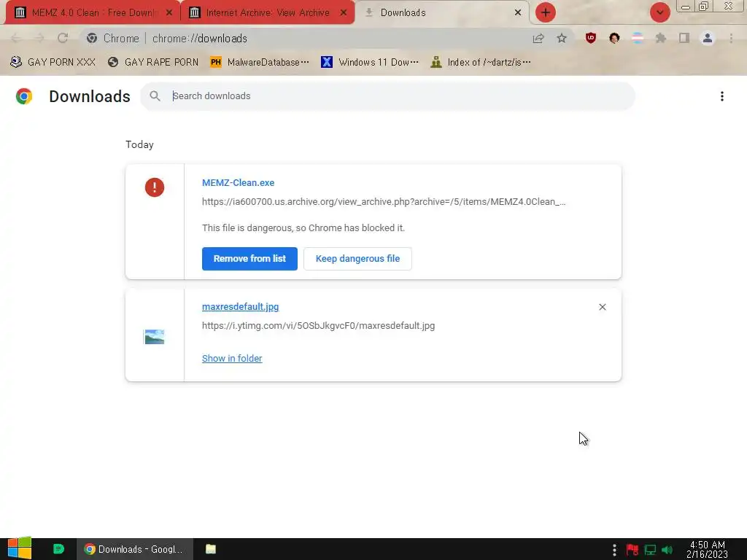Remove MEMZ-Clean.exe from list
Screen dimensions: 747x560
[249, 259]
